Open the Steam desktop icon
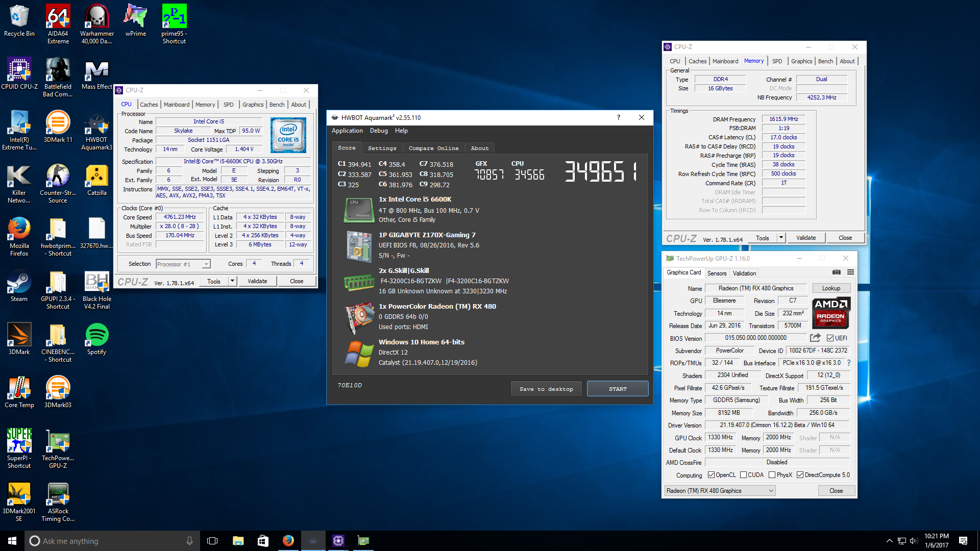The height and width of the screenshot is (551, 980). pos(19,286)
